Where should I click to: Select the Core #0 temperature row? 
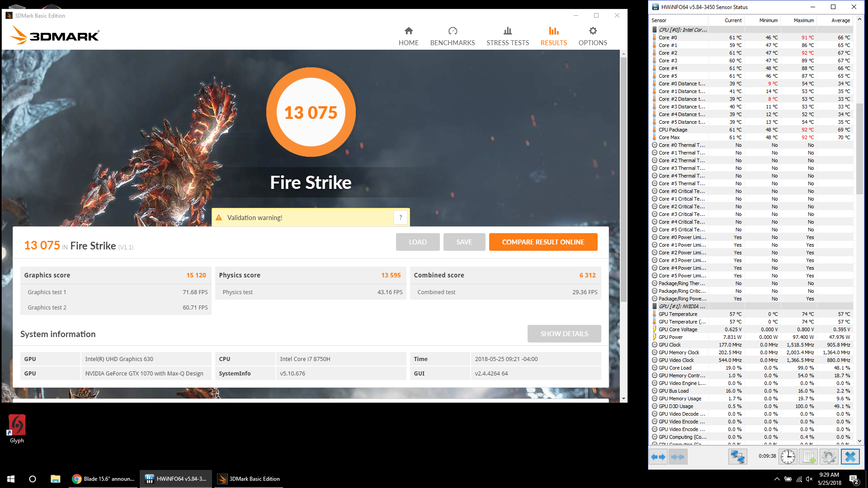pos(751,38)
